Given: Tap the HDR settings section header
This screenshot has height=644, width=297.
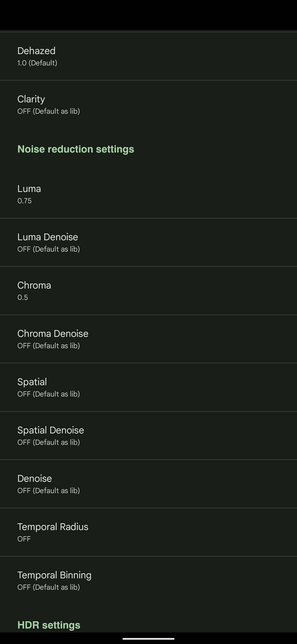Looking at the screenshot, I should (x=49, y=625).
